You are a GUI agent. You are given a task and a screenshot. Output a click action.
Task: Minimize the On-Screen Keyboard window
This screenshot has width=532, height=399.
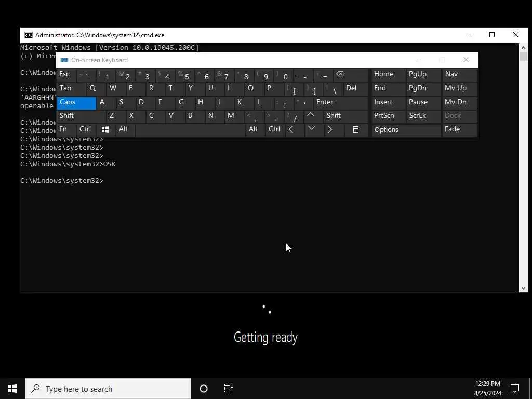(x=419, y=60)
